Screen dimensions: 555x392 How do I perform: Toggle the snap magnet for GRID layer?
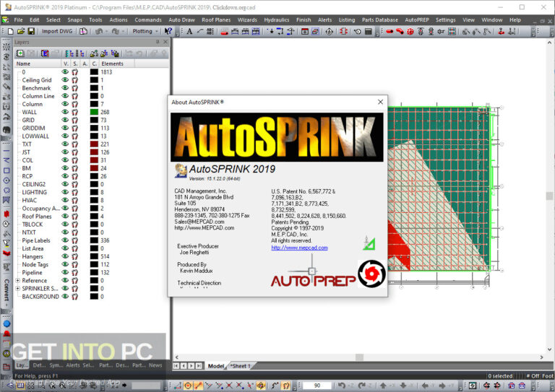pos(75,120)
